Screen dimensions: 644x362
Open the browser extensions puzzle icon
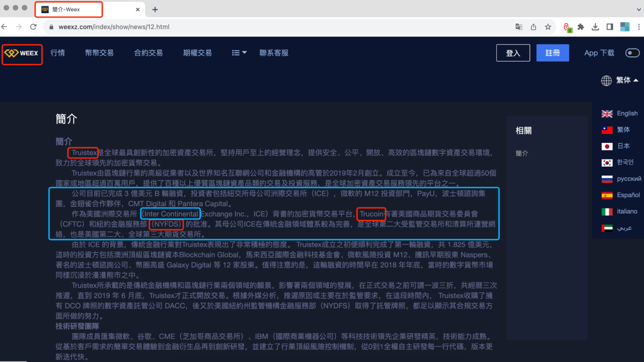580,27
